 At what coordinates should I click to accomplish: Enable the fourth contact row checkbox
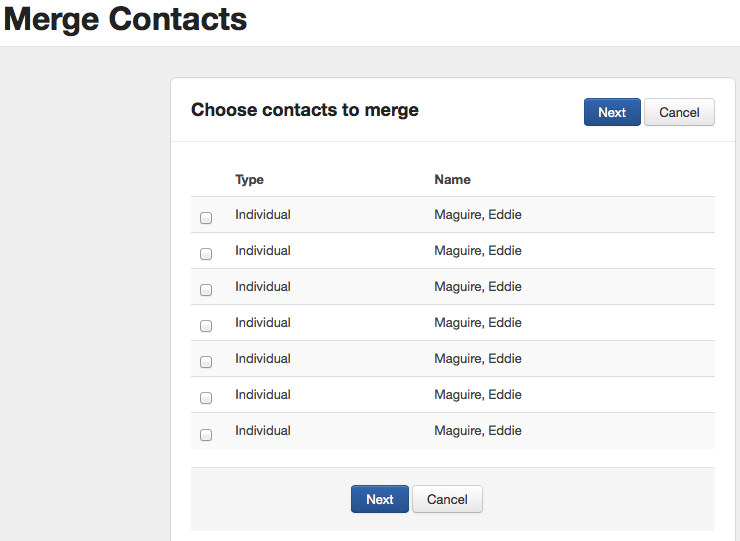(206, 326)
